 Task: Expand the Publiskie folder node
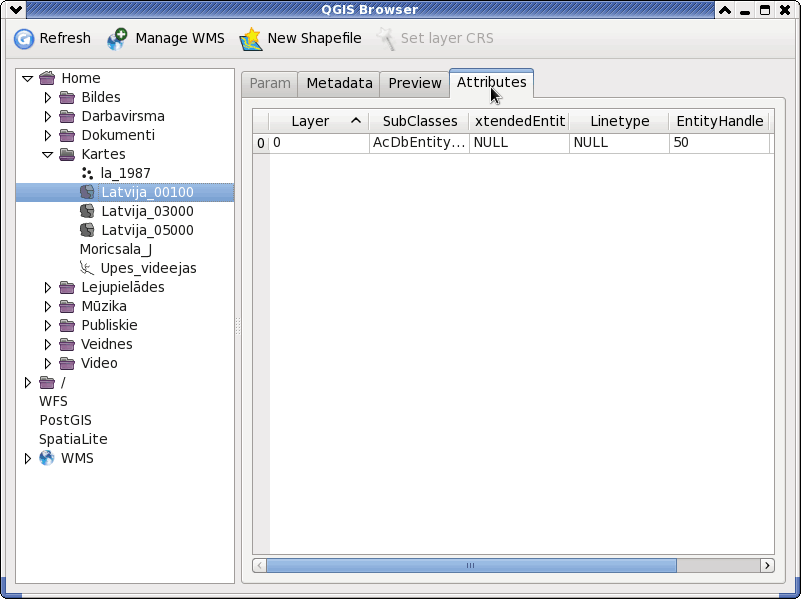pos(48,325)
